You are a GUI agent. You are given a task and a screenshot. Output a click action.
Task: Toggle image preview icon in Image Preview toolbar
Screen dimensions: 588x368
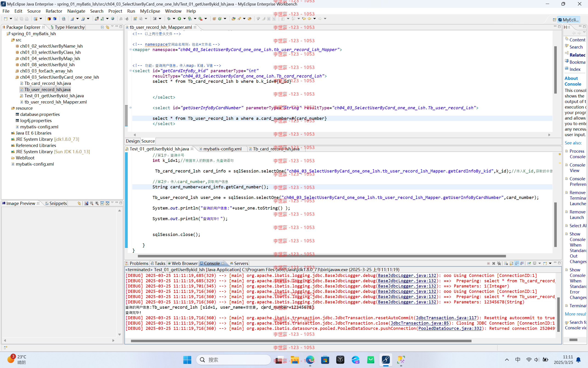coord(86,203)
